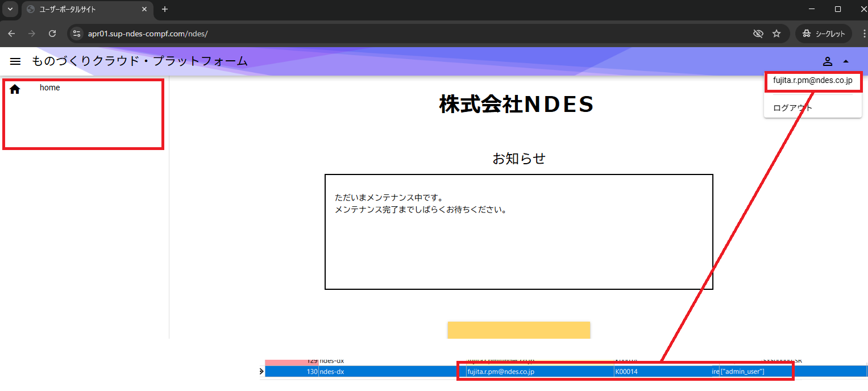Viewport: 868px width, 391px height.
Task: Open a new browser tab
Action: point(165,9)
